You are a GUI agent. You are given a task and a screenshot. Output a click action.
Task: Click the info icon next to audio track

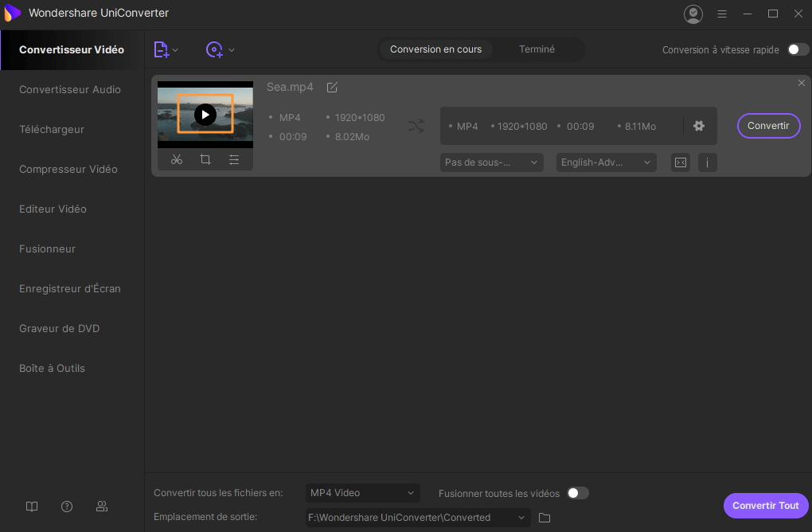pos(707,162)
